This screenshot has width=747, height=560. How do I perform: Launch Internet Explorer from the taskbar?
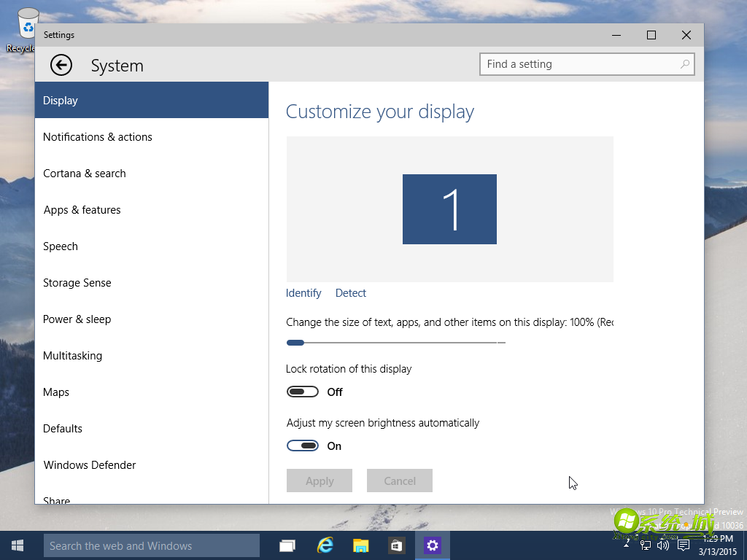click(x=325, y=545)
